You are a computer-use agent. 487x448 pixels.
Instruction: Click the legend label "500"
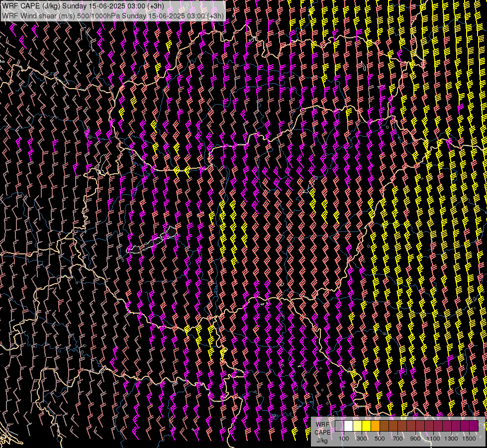(380, 439)
